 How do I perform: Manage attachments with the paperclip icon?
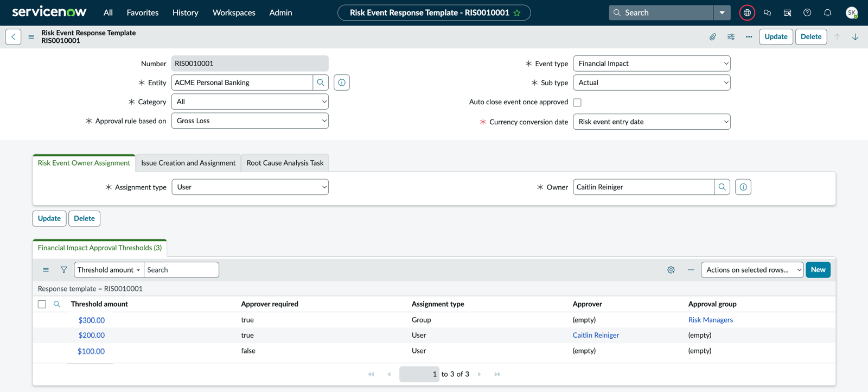pyautogui.click(x=713, y=37)
